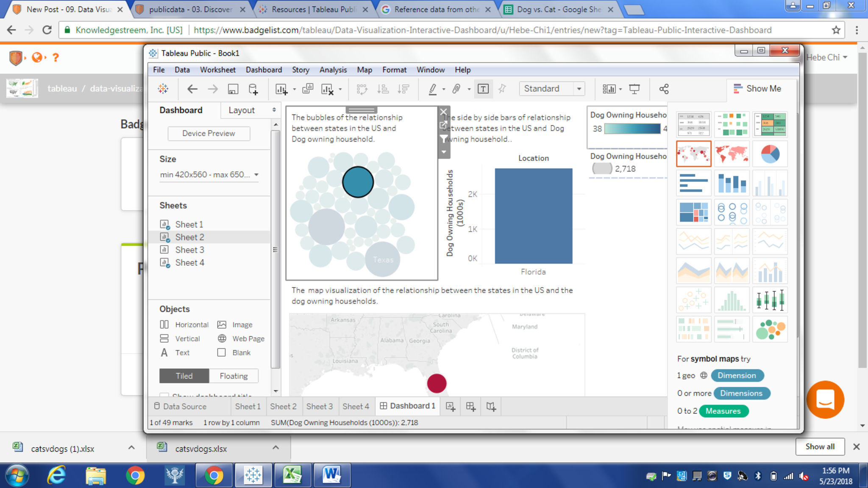Click the Presentation Mode icon
Viewport: 868px width, 488px height.
pyautogui.click(x=634, y=89)
